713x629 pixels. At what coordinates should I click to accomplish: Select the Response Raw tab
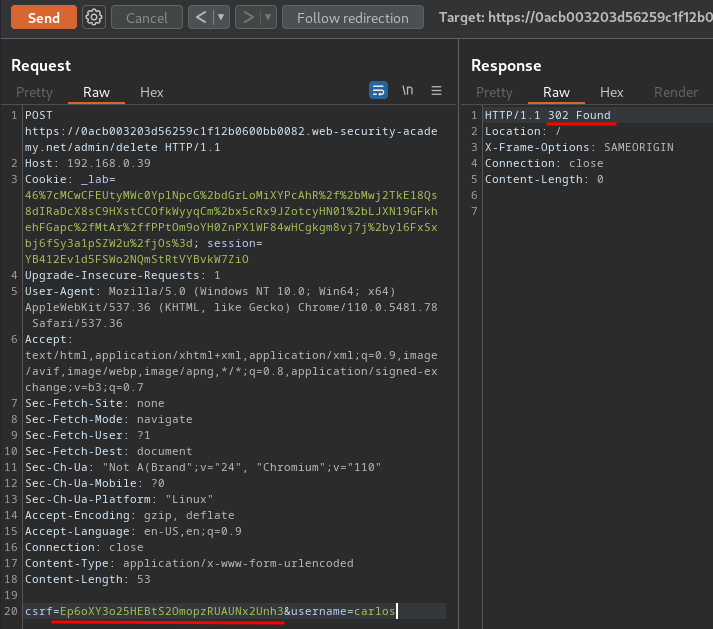556,92
